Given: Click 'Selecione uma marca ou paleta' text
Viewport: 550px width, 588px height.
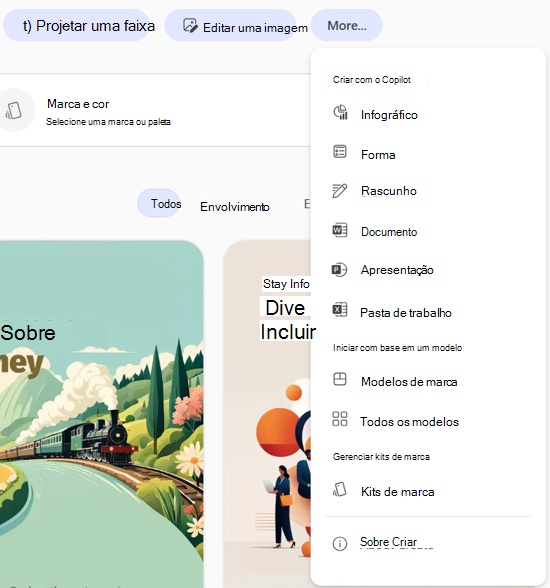Looking at the screenshot, I should coord(108,122).
